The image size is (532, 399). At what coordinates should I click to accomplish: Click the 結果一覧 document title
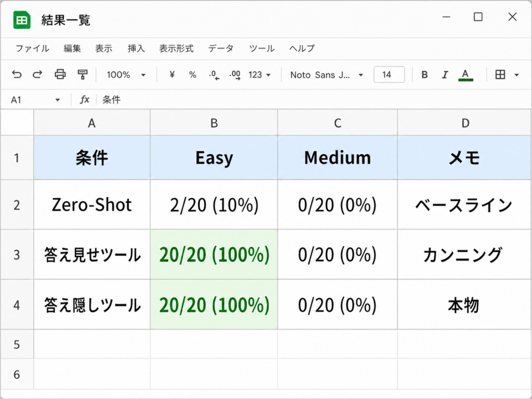(x=66, y=20)
